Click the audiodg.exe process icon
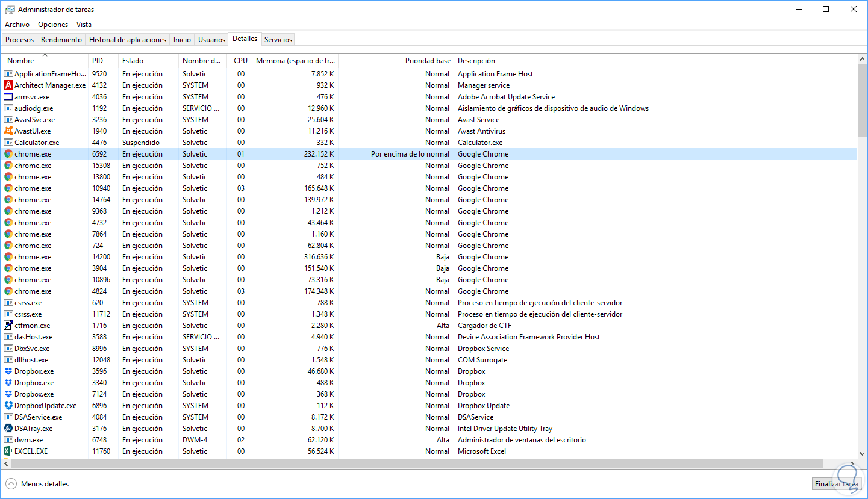Image resolution: width=868 pixels, height=499 pixels. pyautogui.click(x=8, y=108)
